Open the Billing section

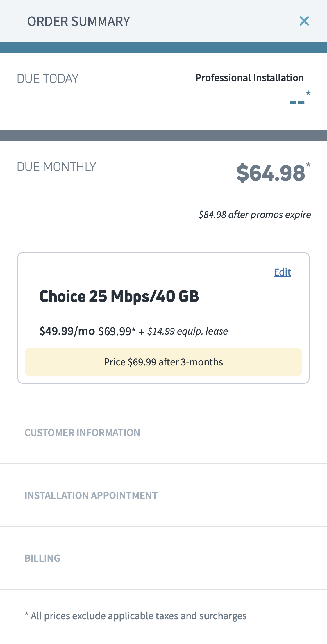coord(42,558)
